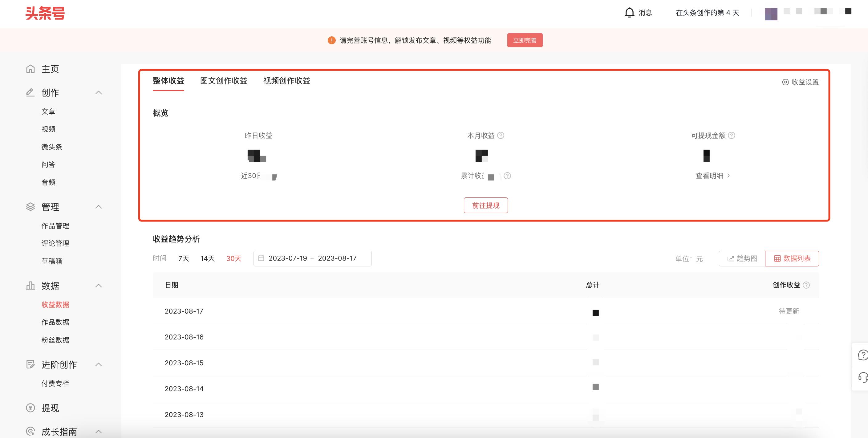Viewport: 868px width, 438px height.
Task: Collapse the 数据 sidebar section
Action: pos(98,286)
